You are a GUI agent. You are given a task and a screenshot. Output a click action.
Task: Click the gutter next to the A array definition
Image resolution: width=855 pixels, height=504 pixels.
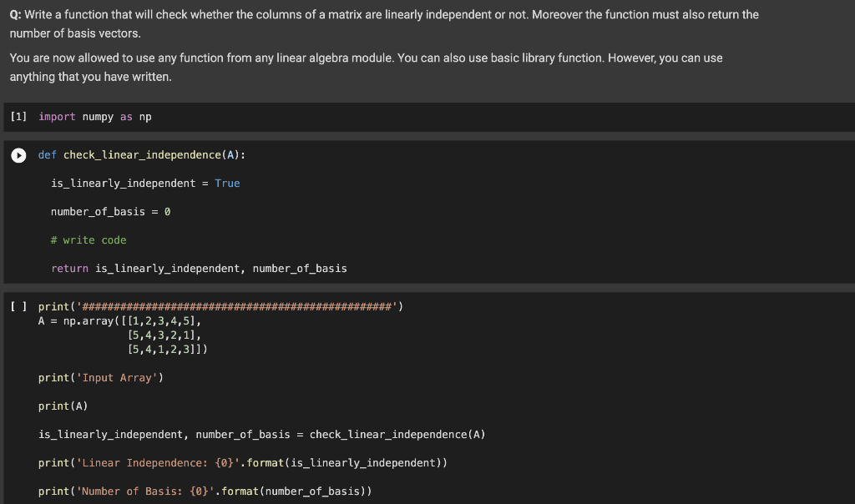(x=17, y=320)
